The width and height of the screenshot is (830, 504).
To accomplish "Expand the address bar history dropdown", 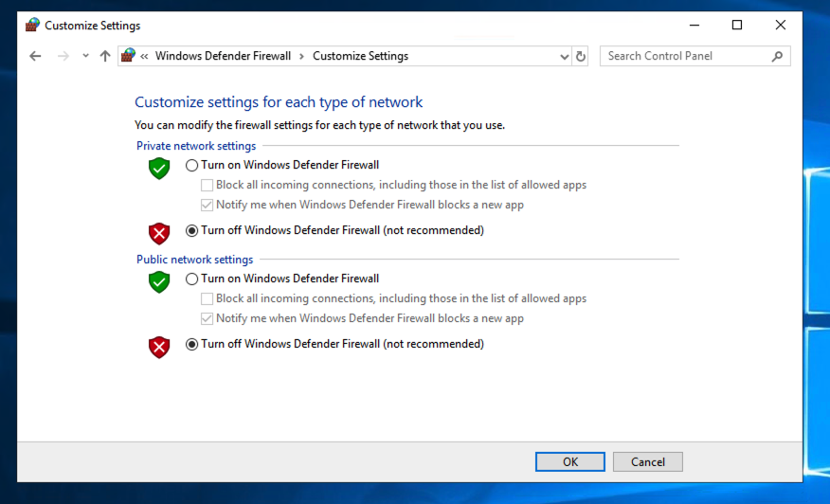I will pos(566,56).
